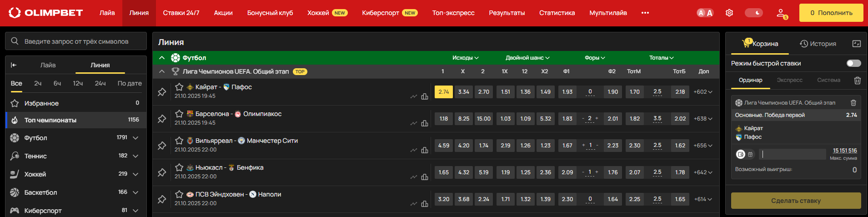Expand +638 additional markets for Барселона
868x217 pixels.
703,119
